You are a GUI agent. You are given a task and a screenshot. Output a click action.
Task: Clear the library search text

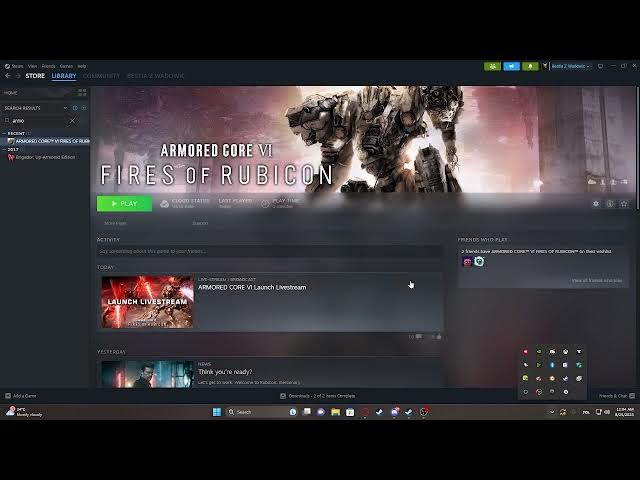coord(73,121)
